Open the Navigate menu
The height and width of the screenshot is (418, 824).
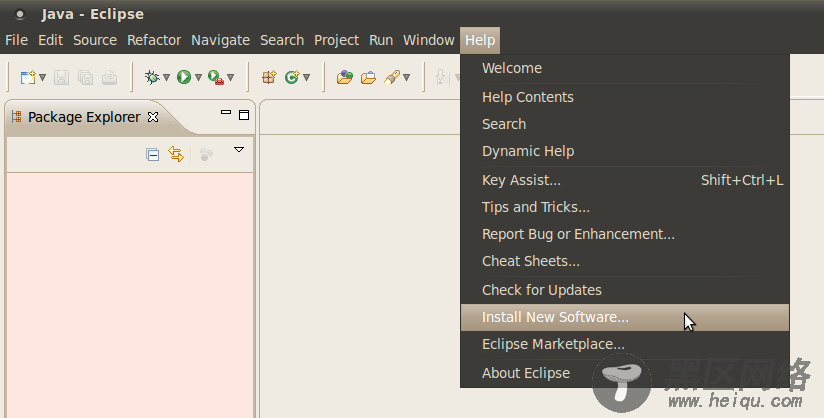click(221, 40)
